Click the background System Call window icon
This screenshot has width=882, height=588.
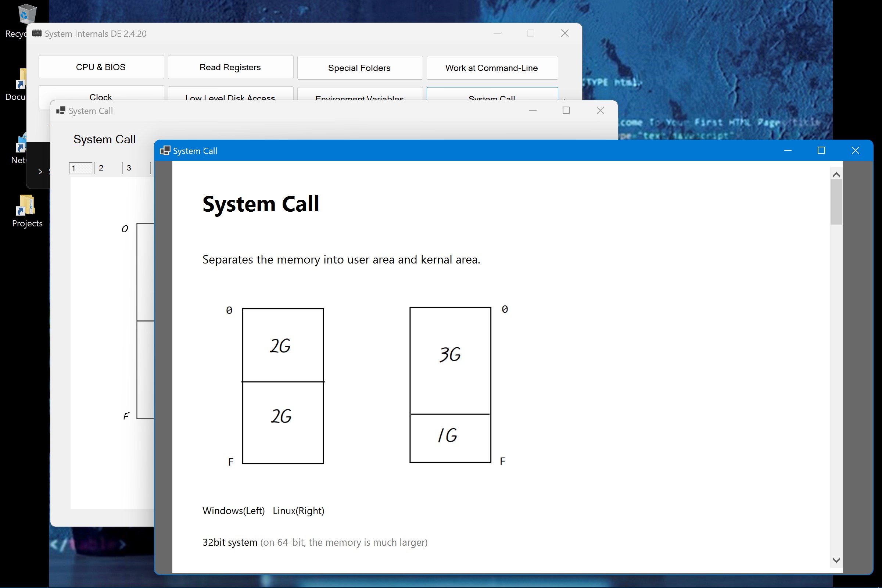(x=61, y=111)
